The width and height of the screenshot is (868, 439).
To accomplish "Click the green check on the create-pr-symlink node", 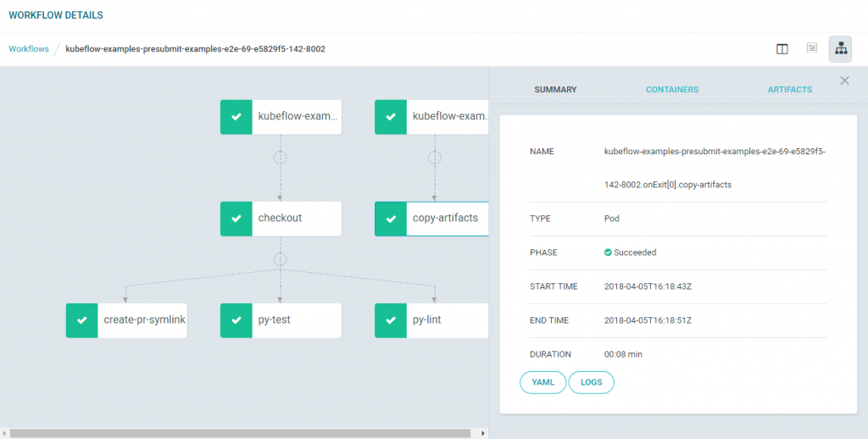I will 82,320.
